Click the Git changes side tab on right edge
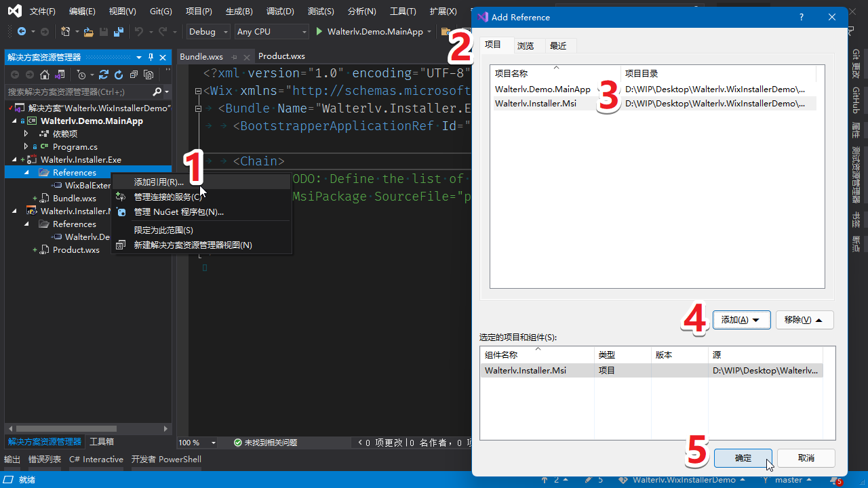The width and height of the screenshot is (868, 488). 856,64
